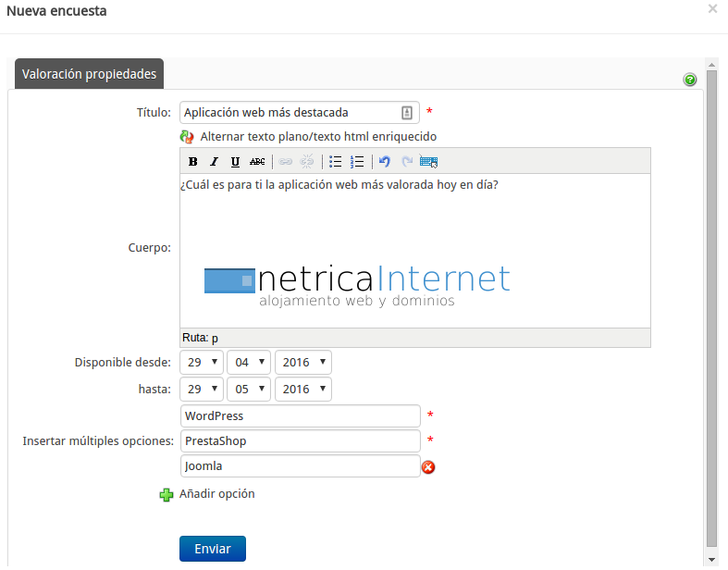Close the Nueva encuesta dialog

coord(712,8)
